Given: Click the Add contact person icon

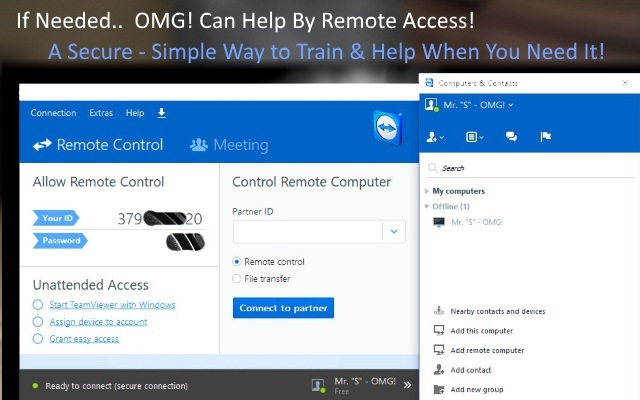Looking at the screenshot, I should tap(438, 370).
